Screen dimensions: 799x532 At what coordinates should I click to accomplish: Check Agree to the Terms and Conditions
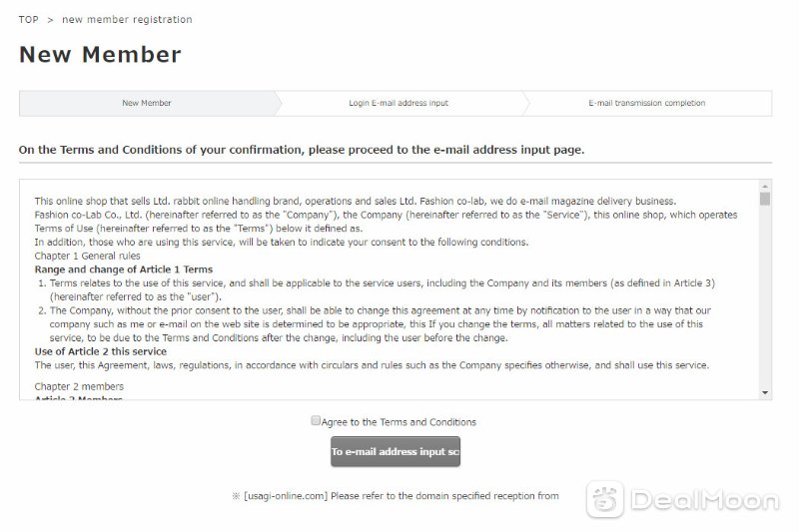pos(316,420)
